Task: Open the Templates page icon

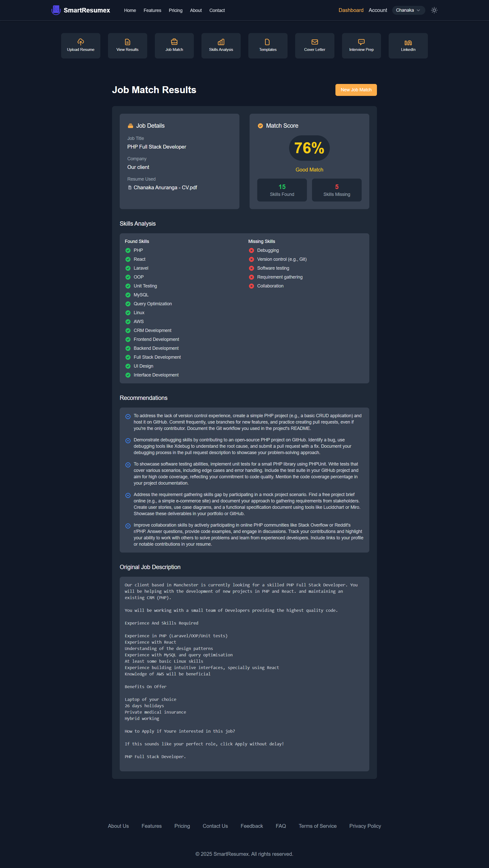Action: pos(267,42)
